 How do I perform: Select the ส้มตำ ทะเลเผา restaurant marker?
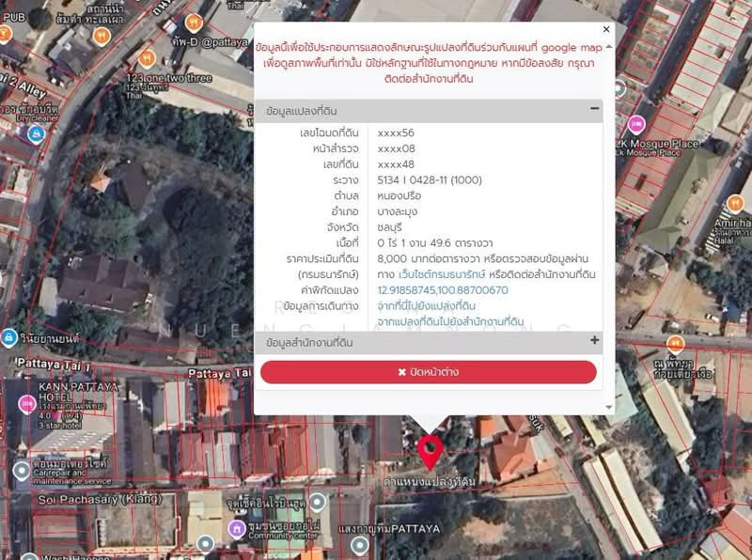[x=102, y=36]
